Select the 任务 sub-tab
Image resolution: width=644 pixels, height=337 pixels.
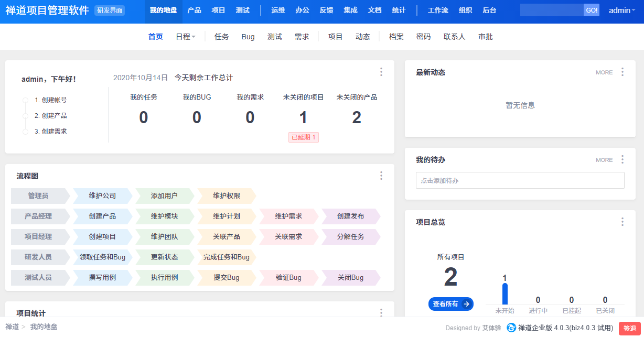click(222, 37)
